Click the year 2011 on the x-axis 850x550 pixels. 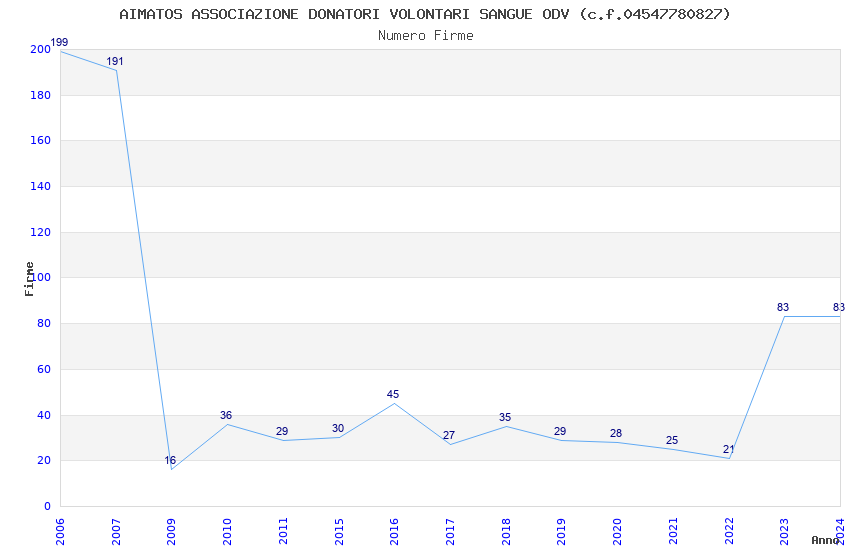click(283, 531)
